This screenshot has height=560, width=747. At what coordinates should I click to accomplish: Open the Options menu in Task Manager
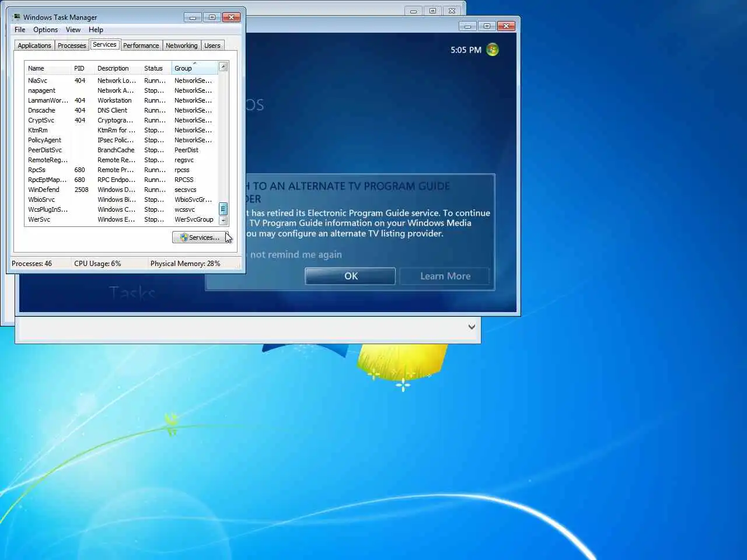click(x=46, y=30)
